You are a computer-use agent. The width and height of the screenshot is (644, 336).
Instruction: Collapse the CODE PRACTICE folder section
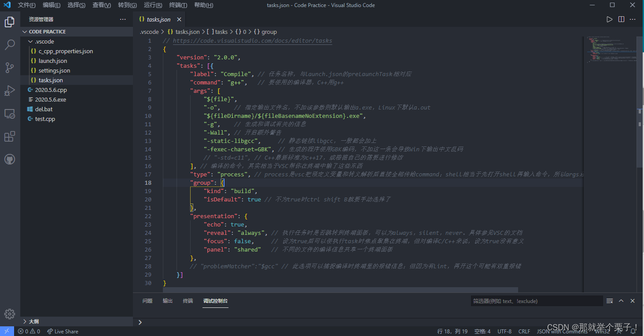point(77,32)
